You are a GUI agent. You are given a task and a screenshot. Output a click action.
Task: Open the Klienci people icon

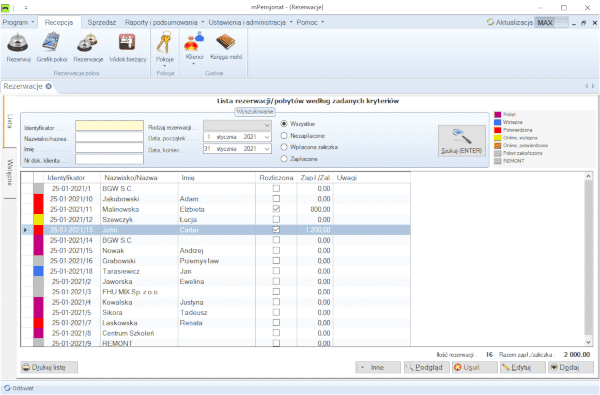click(x=194, y=41)
